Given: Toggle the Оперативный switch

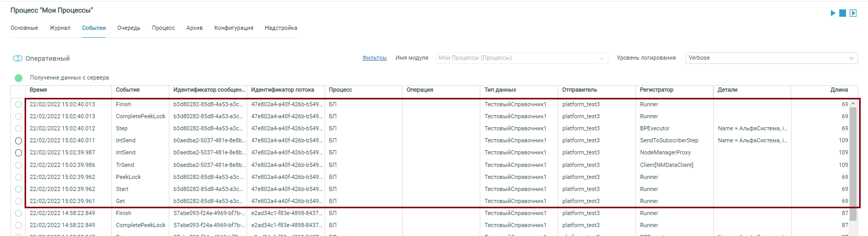Looking at the screenshot, I should [18, 59].
